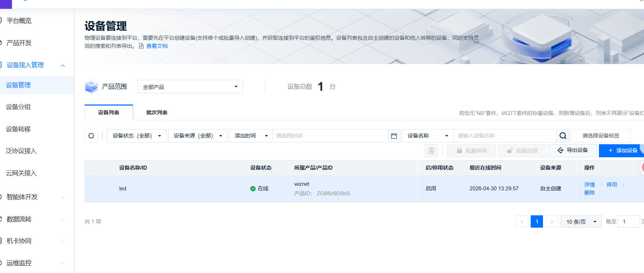Open the 设备名称 search-type dropdown
This screenshot has height=273, width=644.
click(428, 136)
